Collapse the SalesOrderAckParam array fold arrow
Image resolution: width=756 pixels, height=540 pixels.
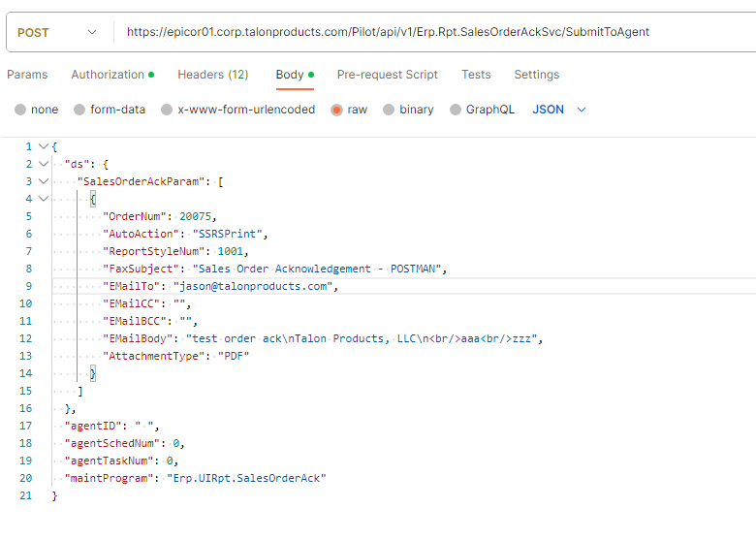[44, 181]
